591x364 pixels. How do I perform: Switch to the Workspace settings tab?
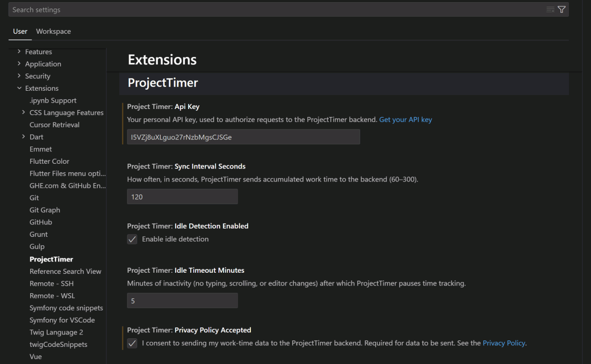tap(54, 31)
